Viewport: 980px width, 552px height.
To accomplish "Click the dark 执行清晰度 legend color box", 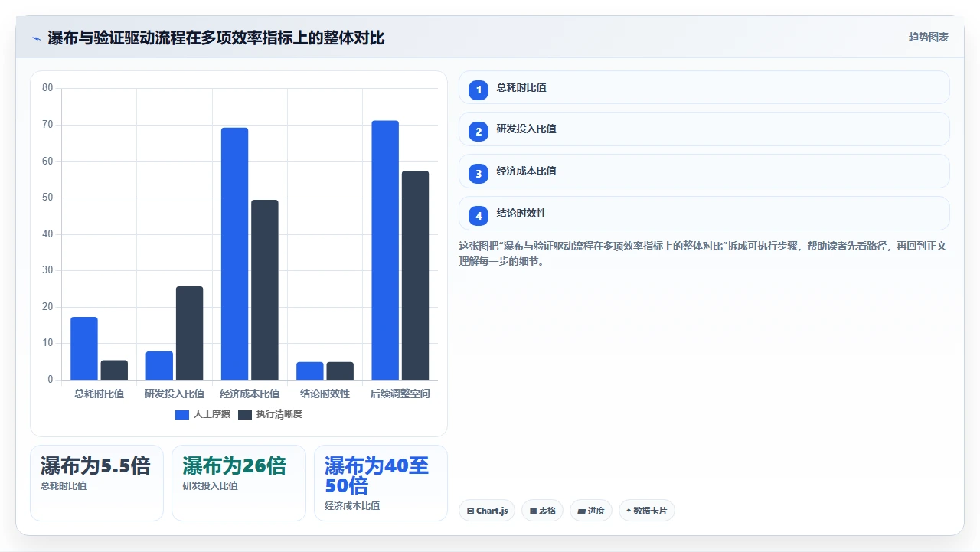I will 245,414.
